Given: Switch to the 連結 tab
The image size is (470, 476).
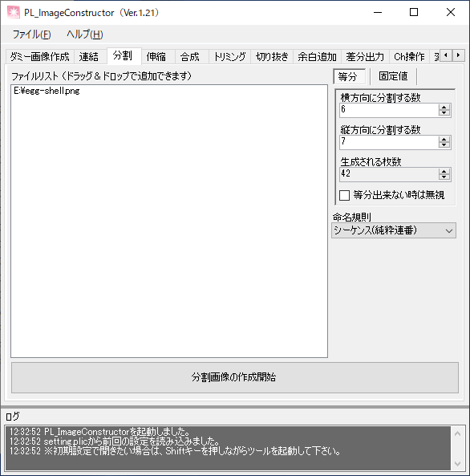Looking at the screenshot, I should click(x=89, y=57).
